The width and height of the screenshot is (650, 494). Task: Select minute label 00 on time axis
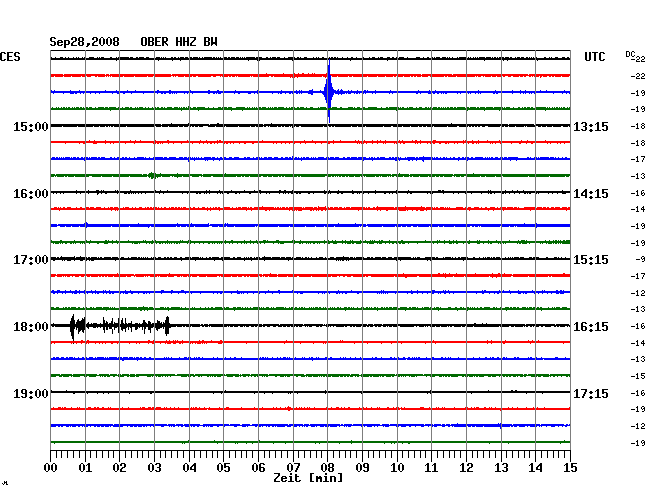[51, 467]
